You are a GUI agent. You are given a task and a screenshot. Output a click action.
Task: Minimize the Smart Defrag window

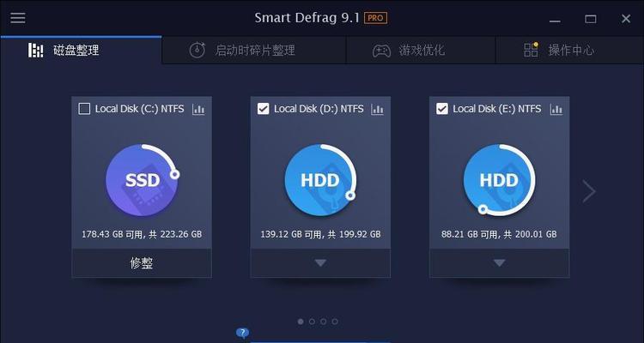point(555,19)
